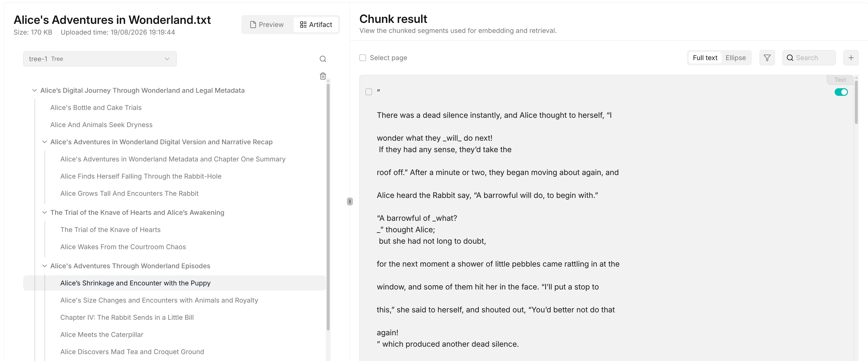
Task: Switch to Preview tab
Action: (267, 25)
